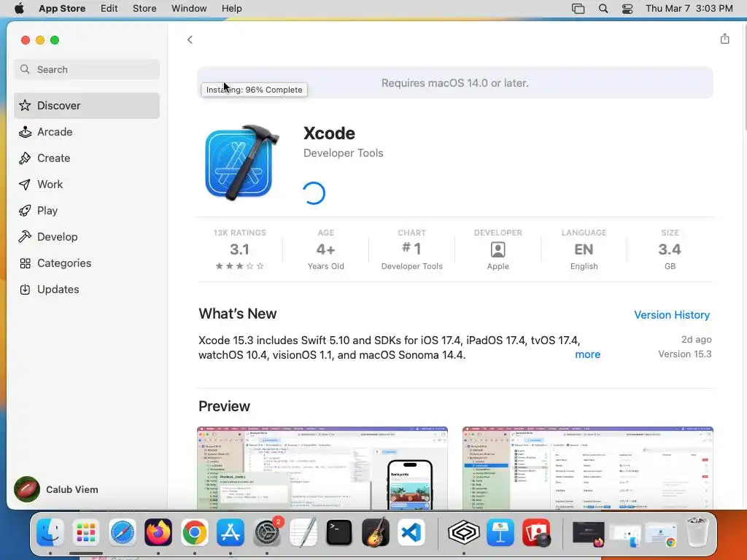Open the App Store menu

click(x=62, y=9)
